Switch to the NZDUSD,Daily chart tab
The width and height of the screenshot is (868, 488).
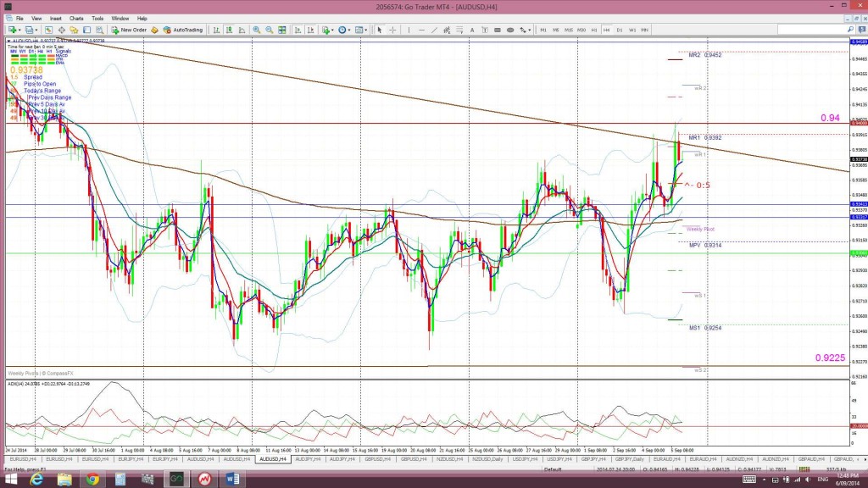click(x=485, y=458)
